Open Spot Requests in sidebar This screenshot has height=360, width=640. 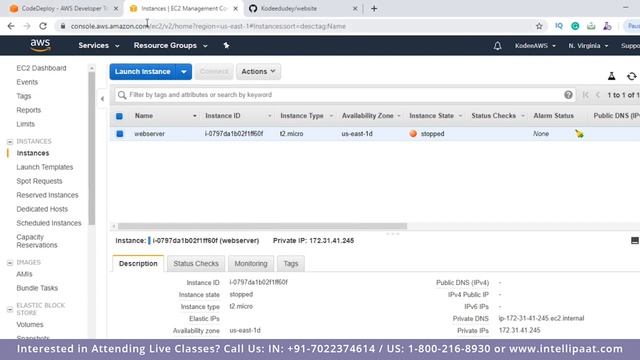[x=39, y=181]
